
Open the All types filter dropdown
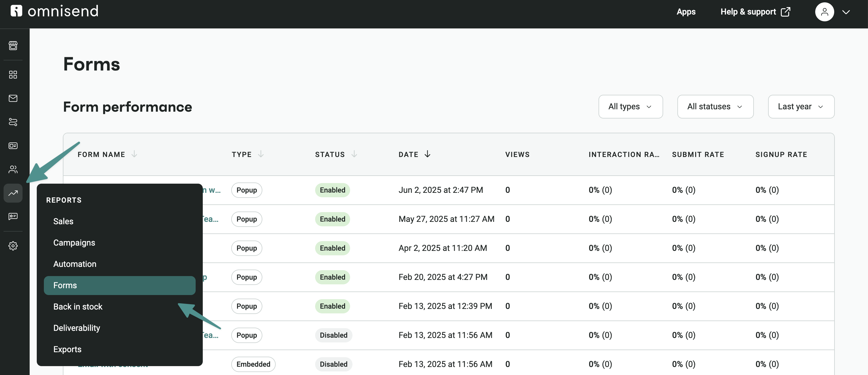click(x=631, y=106)
